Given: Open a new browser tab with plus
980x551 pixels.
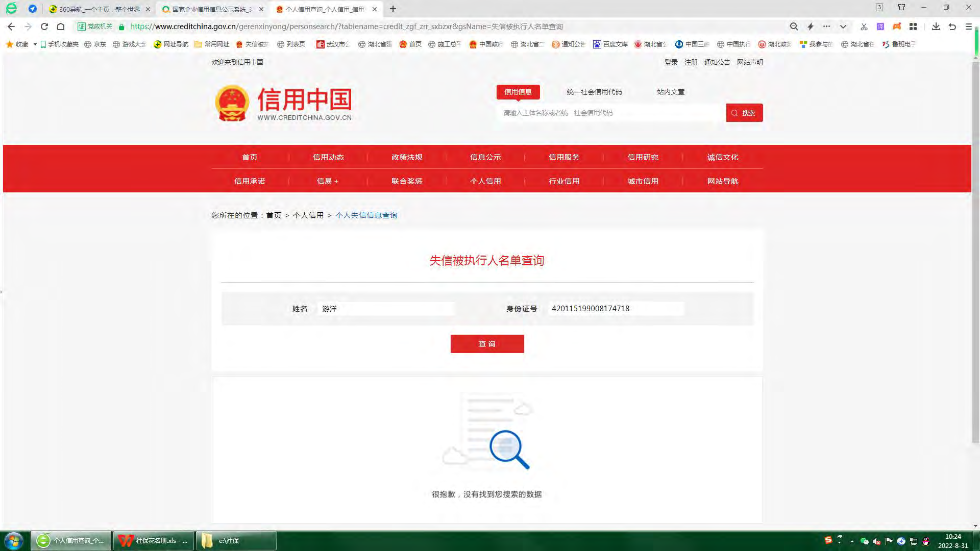Looking at the screenshot, I should click(393, 9).
